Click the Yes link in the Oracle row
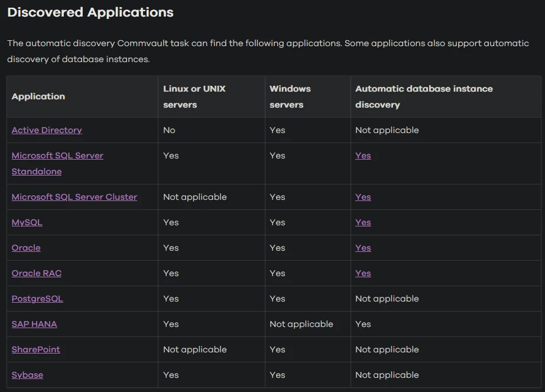The width and height of the screenshot is (545, 392). (x=363, y=248)
